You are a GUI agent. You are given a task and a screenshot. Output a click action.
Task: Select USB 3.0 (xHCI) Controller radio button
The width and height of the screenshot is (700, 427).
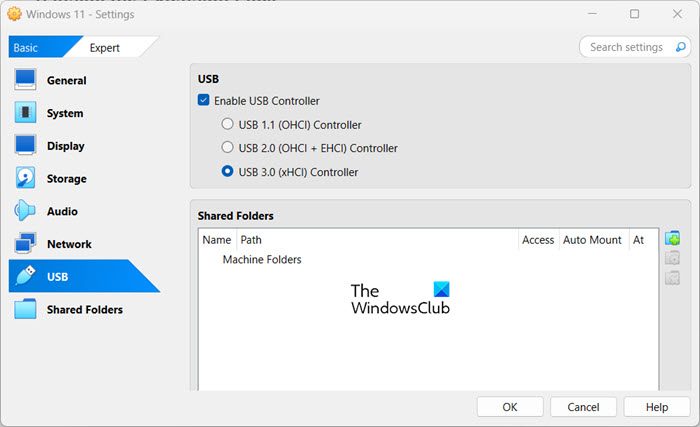[x=227, y=171]
